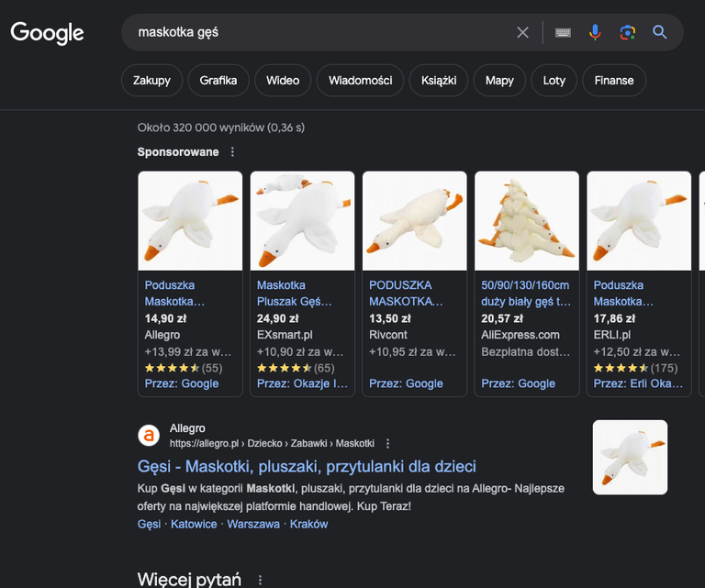This screenshot has width=705, height=588.
Task: Open the Książki filter
Action: click(x=439, y=81)
